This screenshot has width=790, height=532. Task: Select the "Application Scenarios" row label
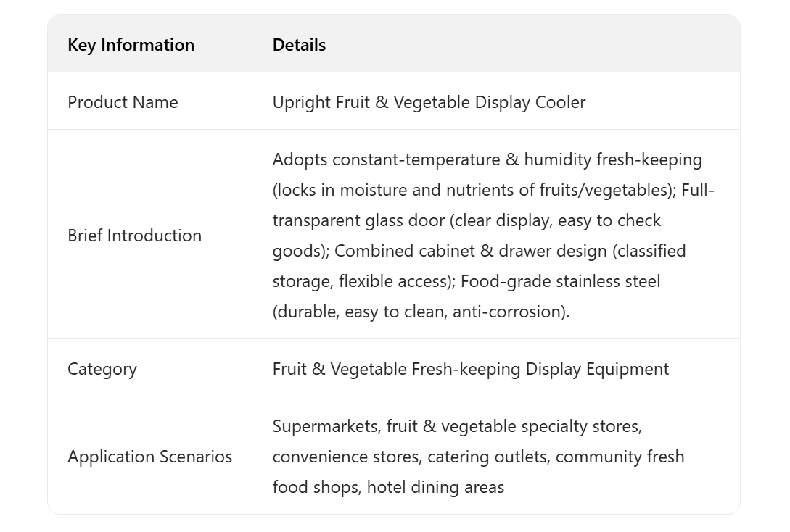(149, 457)
